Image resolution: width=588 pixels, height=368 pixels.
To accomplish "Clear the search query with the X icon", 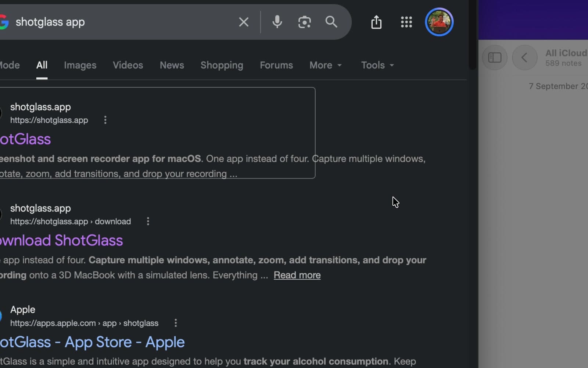I will tap(244, 22).
